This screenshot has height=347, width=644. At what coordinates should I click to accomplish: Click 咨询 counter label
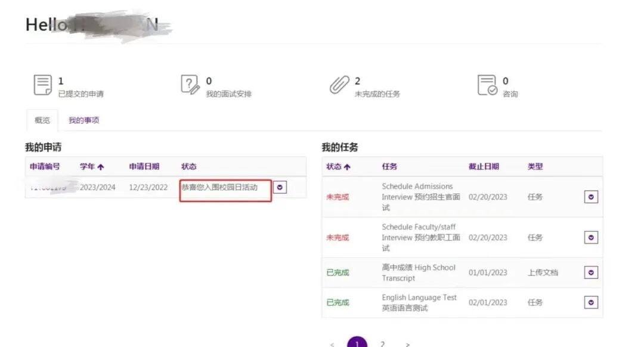click(510, 94)
